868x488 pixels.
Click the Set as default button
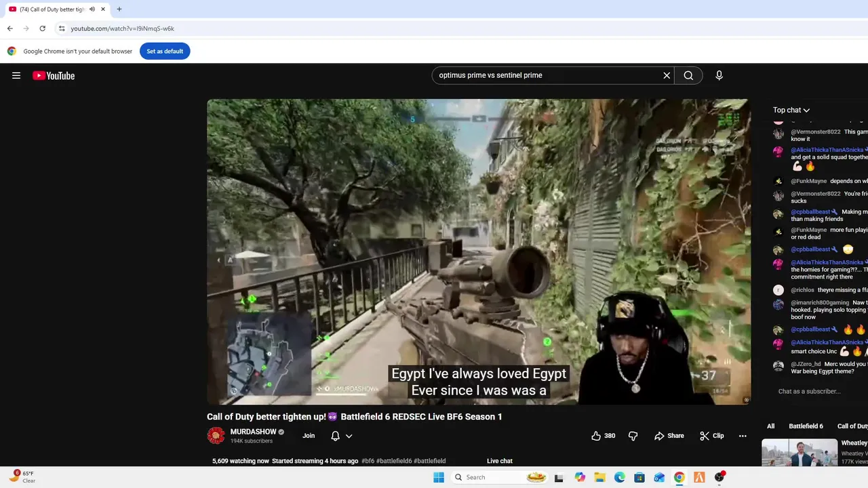tap(165, 51)
